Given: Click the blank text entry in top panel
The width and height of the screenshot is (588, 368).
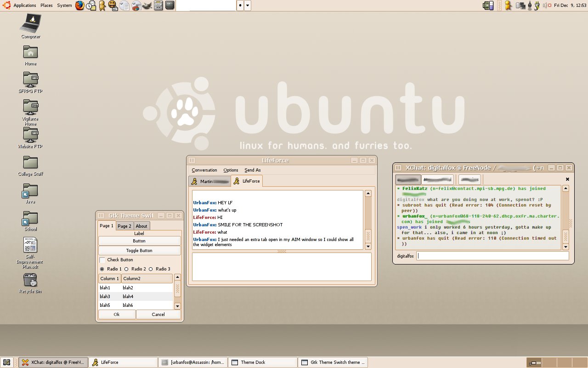Looking at the screenshot, I should point(206,6).
